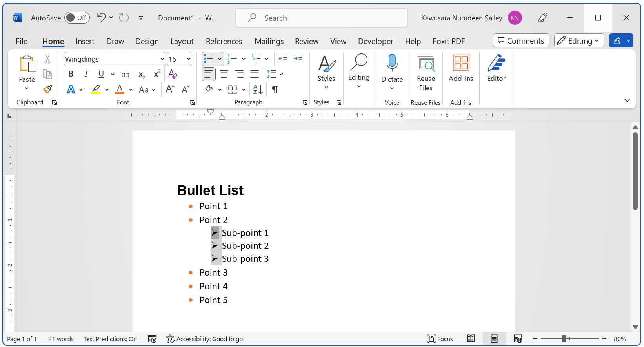Justify the paragraph text
The image size is (644, 347).
coord(255,74)
